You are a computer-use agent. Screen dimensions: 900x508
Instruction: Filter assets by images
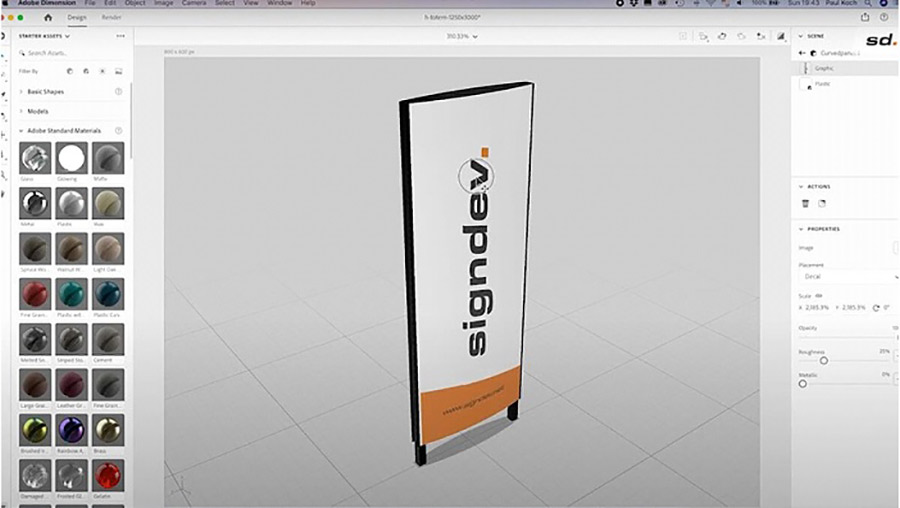[x=119, y=71]
